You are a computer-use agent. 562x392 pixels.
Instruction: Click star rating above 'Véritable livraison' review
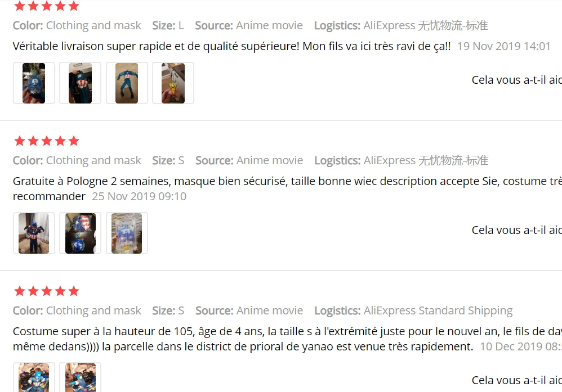pyautogui.click(x=47, y=6)
